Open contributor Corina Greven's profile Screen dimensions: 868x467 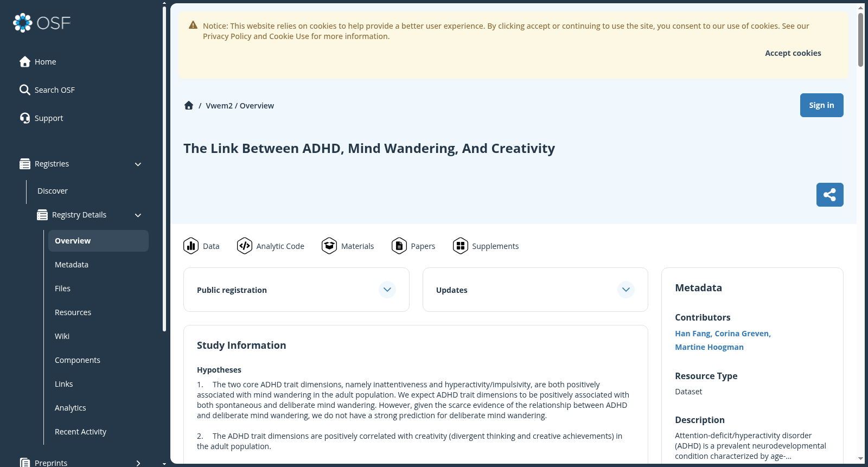[742, 334]
